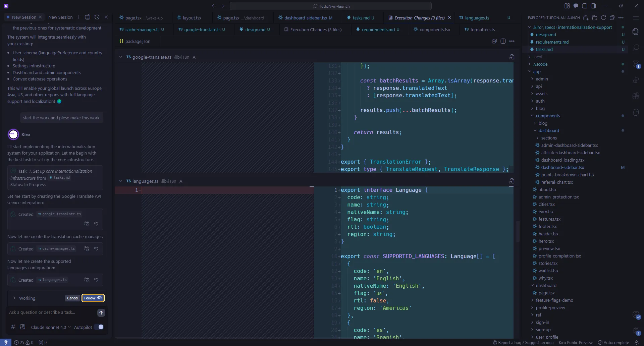Collapse the internationalization-support spec folder
This screenshot has width=644, height=346.
[529, 27]
